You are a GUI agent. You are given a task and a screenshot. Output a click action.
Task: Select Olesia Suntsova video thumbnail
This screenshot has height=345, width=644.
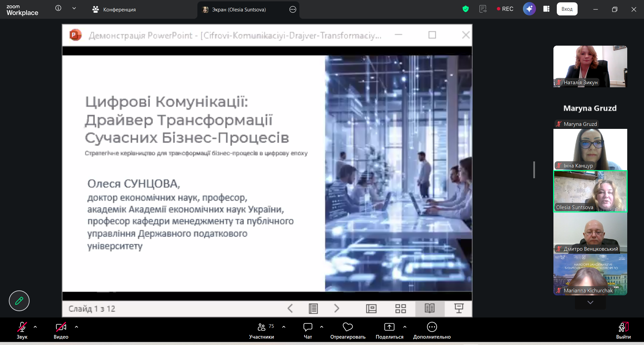pyautogui.click(x=590, y=191)
